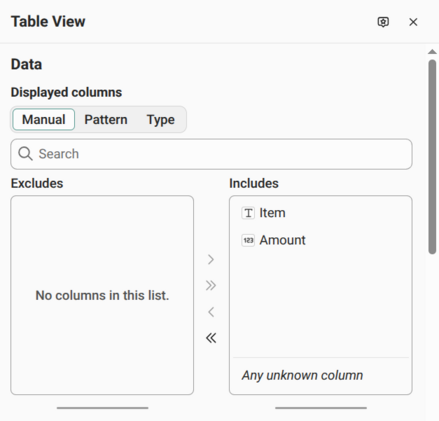
Task: Click the scroll up arrow of the panel
Action: click(x=432, y=52)
